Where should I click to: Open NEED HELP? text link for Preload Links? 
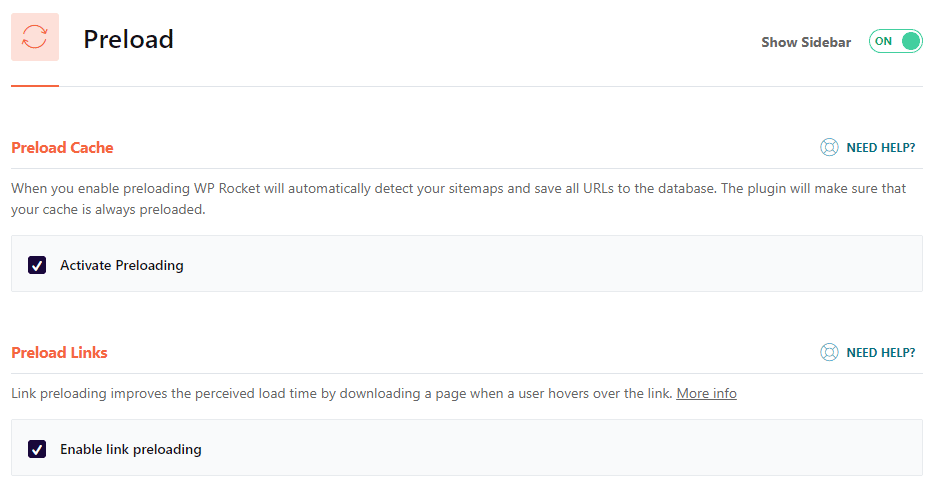[x=880, y=353]
